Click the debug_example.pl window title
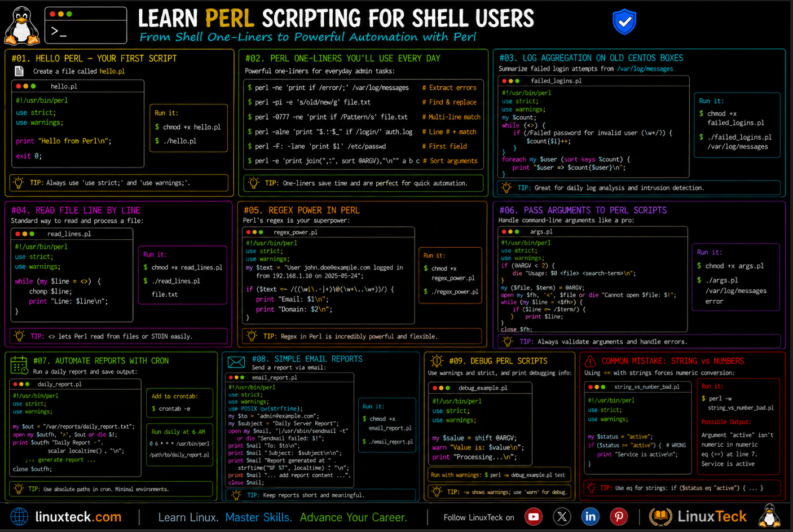The image size is (793, 532). tap(483, 388)
